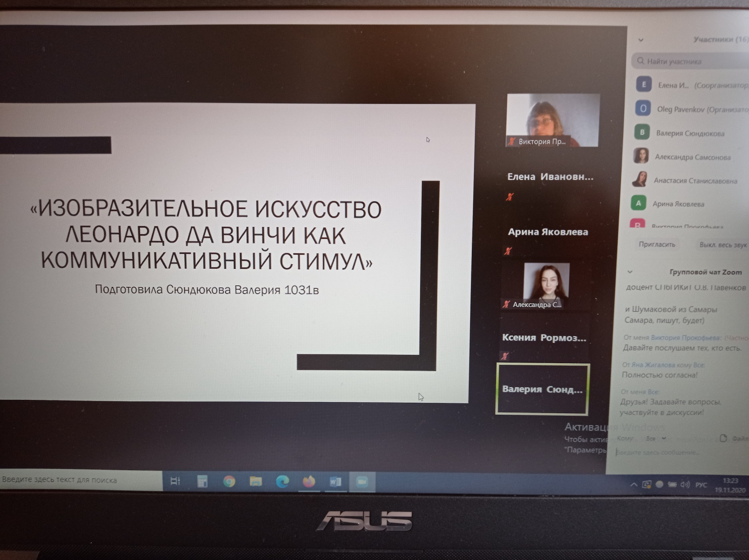Show hidden system tray icons

coord(633,484)
